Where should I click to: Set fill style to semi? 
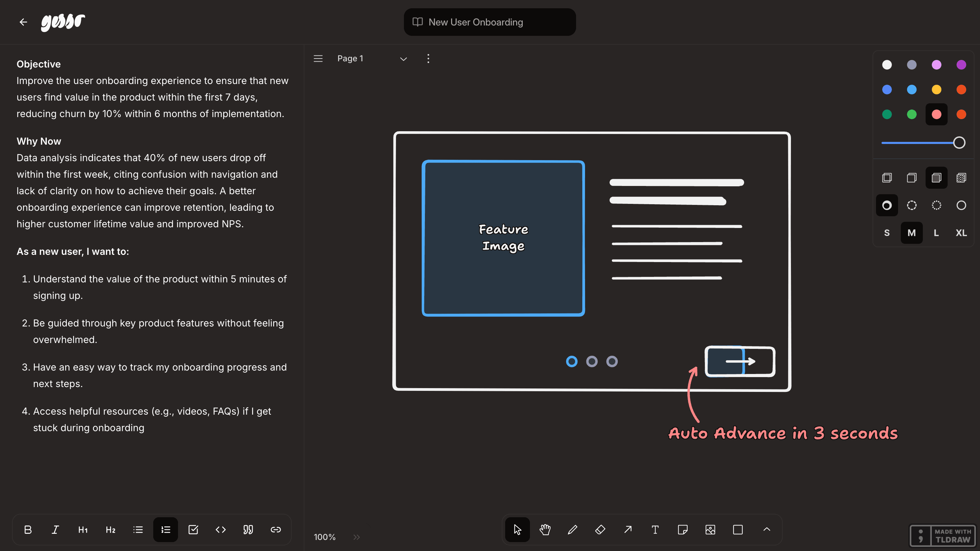coord(911,178)
